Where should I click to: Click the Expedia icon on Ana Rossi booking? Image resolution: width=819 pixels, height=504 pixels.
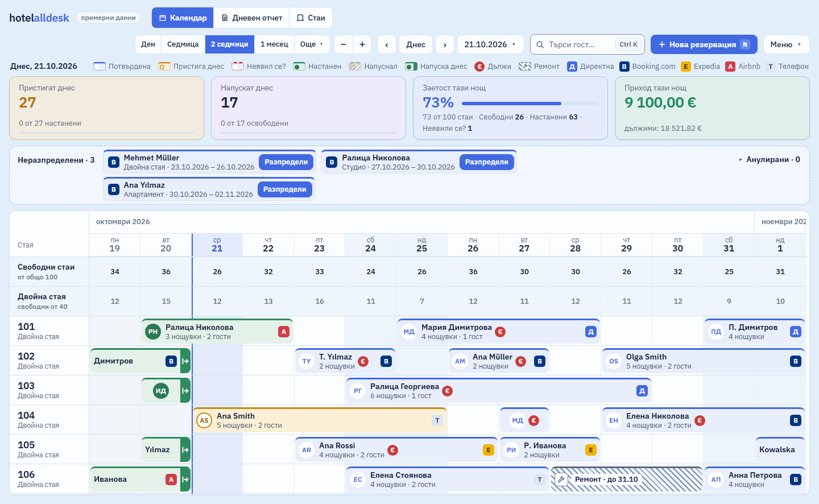click(489, 450)
